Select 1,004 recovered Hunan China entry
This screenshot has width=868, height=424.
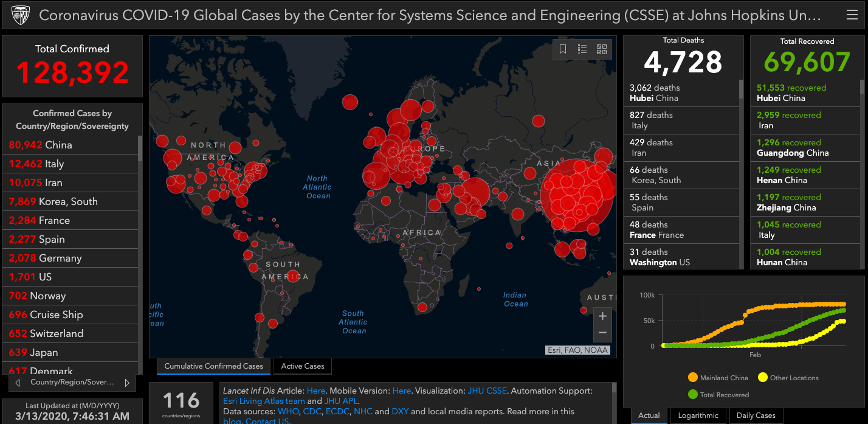805,257
